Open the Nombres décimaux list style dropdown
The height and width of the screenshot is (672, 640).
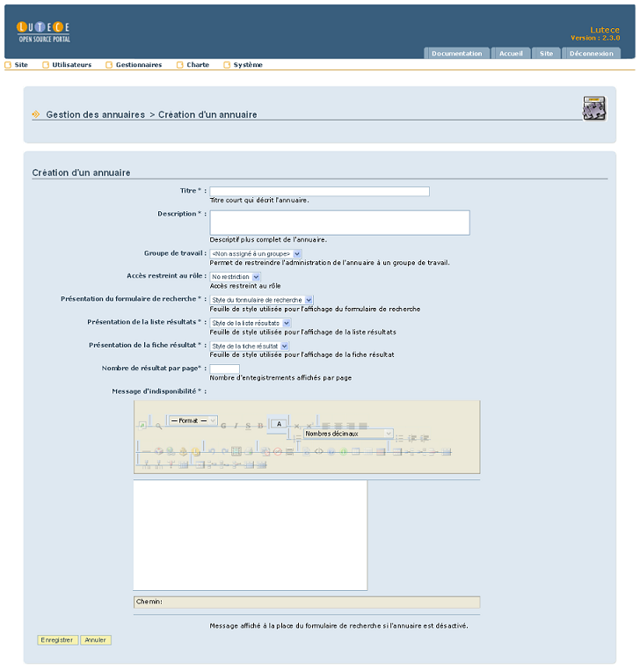pyautogui.click(x=348, y=434)
